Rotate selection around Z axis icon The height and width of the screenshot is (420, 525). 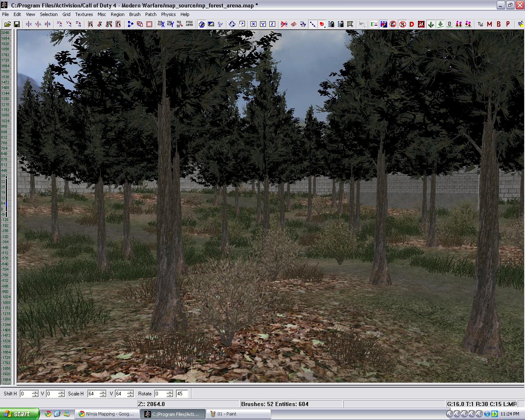point(78,24)
